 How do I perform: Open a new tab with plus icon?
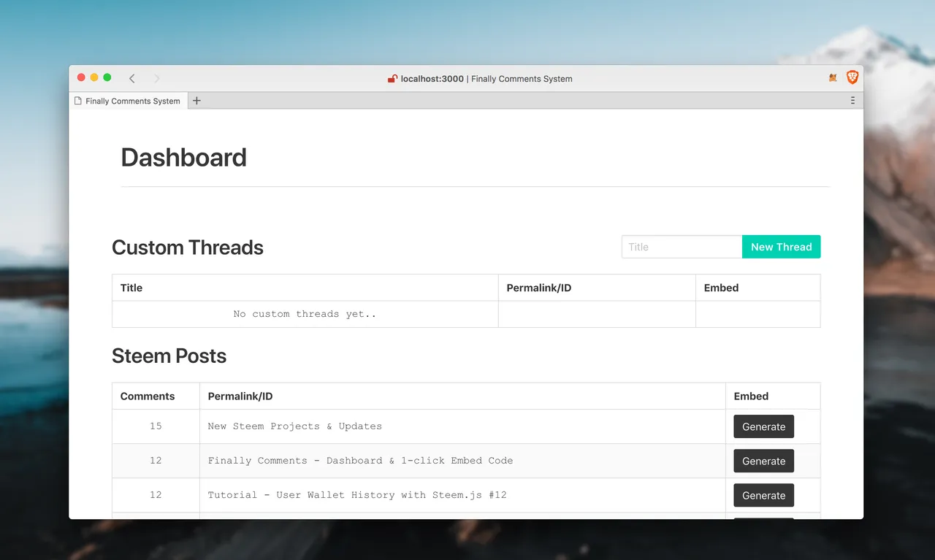click(x=196, y=101)
